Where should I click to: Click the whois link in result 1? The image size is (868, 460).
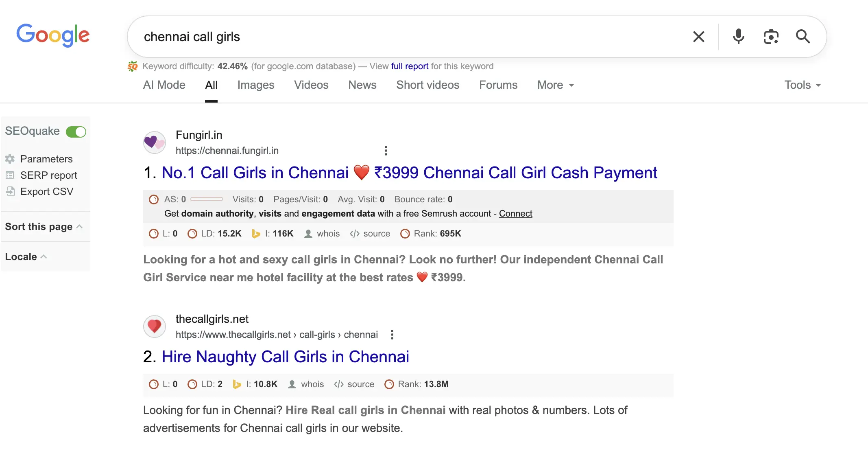(328, 234)
